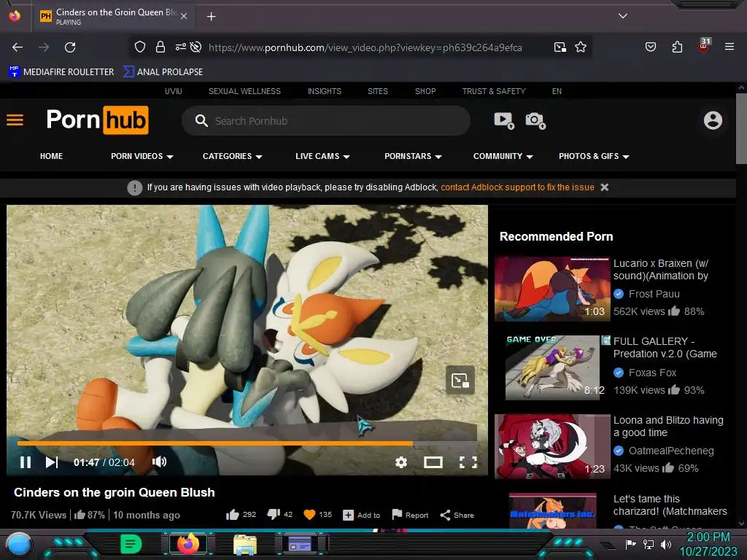Viewport: 747px width, 560px height.
Task: Focus the site search field
Action: coord(326,120)
